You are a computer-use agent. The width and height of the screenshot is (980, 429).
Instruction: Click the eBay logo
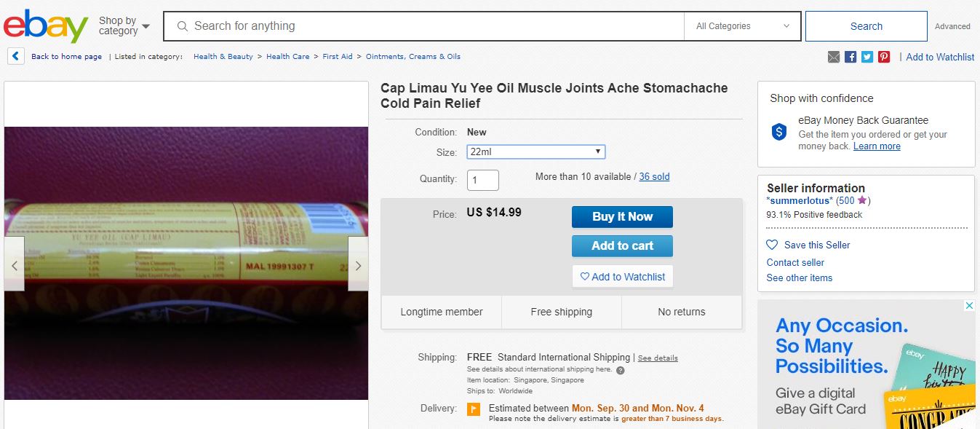click(45, 26)
